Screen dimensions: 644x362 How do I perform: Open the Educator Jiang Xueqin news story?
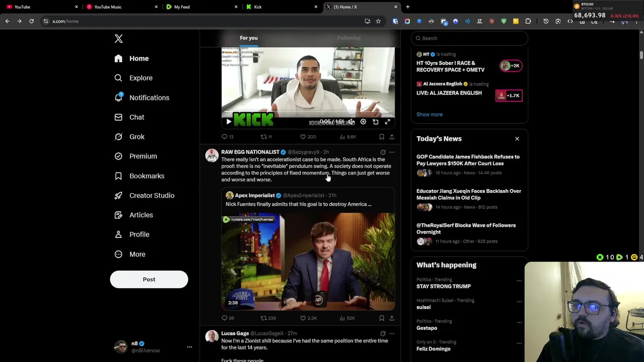click(x=469, y=199)
